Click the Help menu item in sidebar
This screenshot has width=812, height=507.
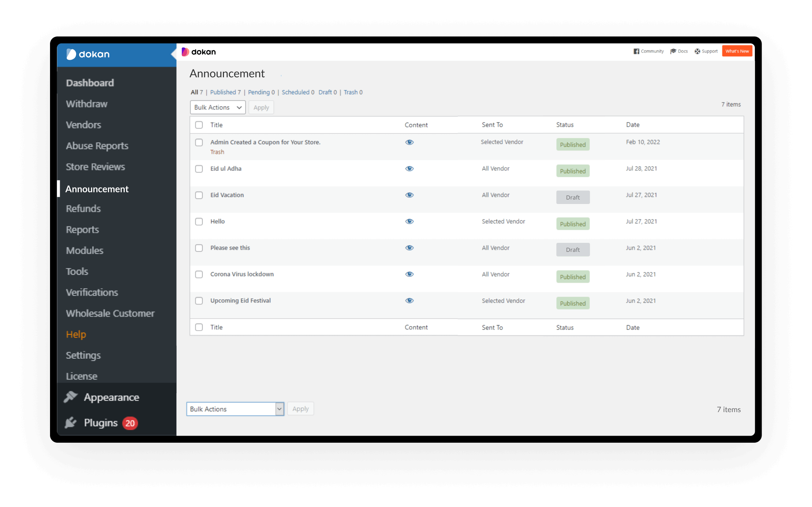(76, 334)
